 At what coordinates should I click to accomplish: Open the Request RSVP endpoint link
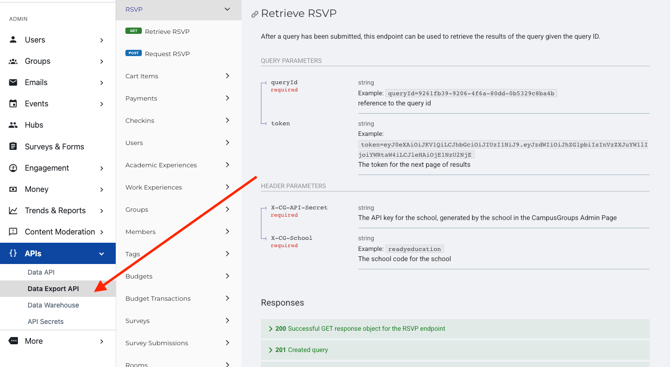167,54
